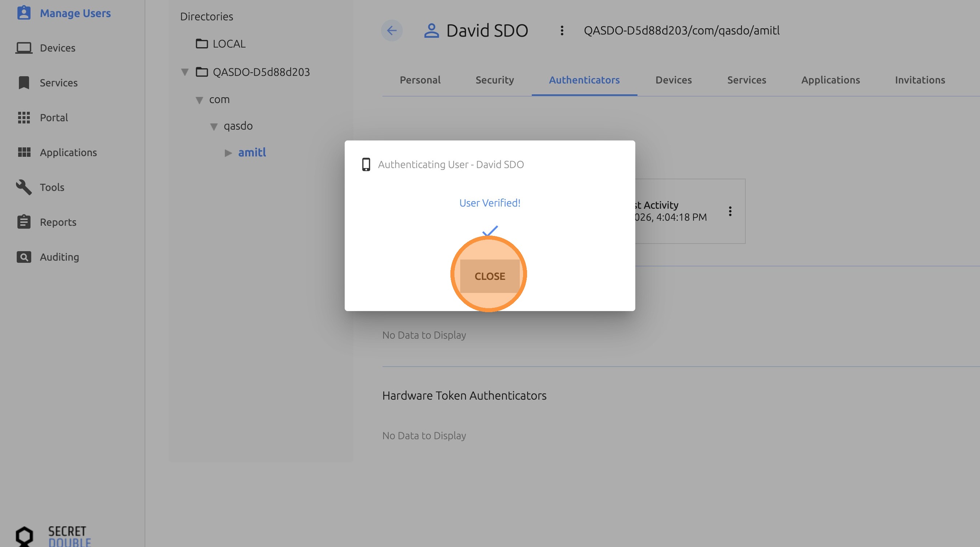Open the Applications sidebar item
980x547 pixels.
(68, 152)
